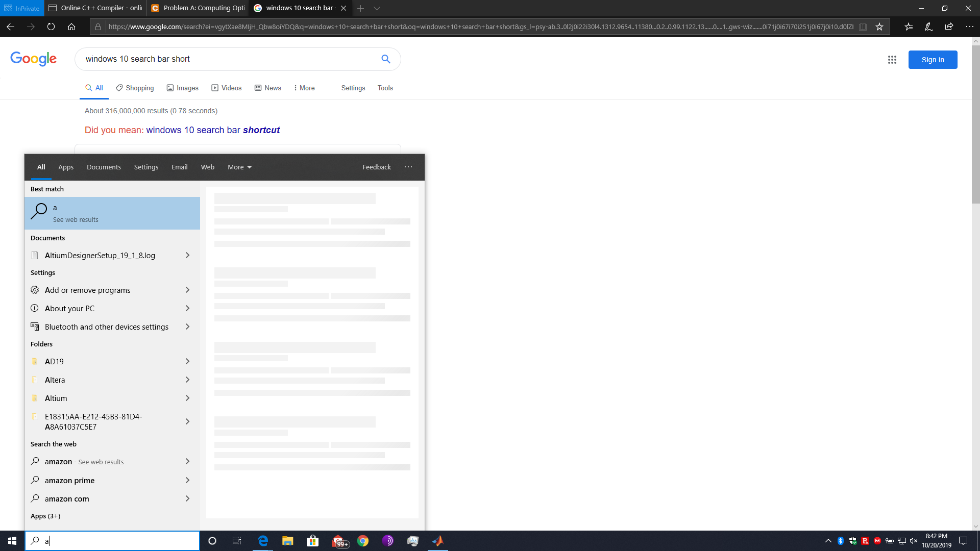Open Google Shopping results tab
The height and width of the screenshot is (551, 980).
[135, 88]
